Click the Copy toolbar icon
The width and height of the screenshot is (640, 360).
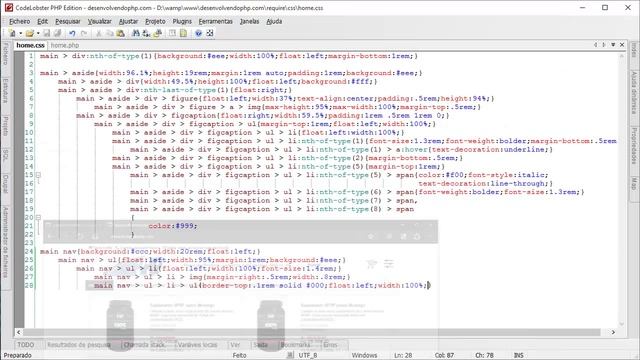coord(109,33)
